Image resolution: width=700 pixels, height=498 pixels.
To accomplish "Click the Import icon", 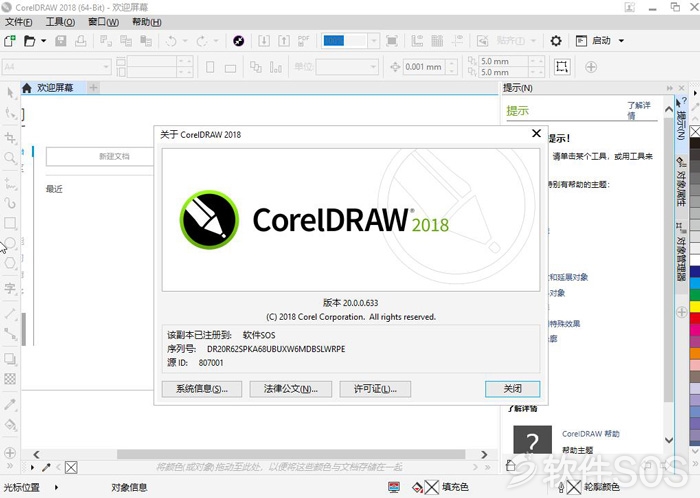I will coord(264,41).
